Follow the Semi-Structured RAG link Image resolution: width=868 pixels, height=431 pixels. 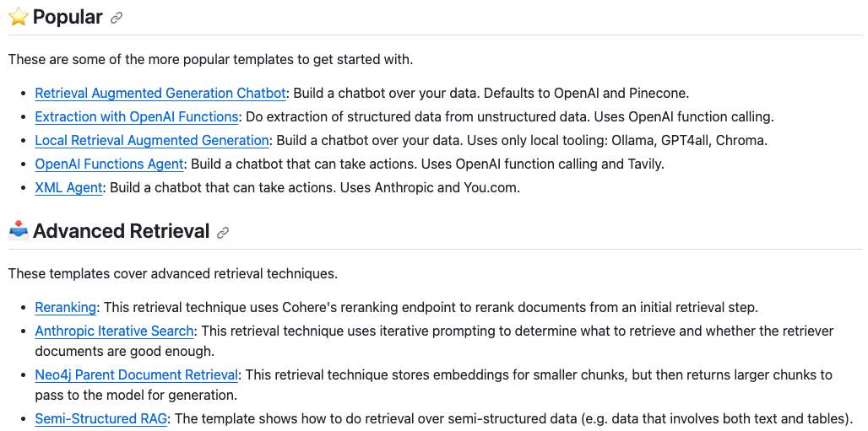point(100,419)
